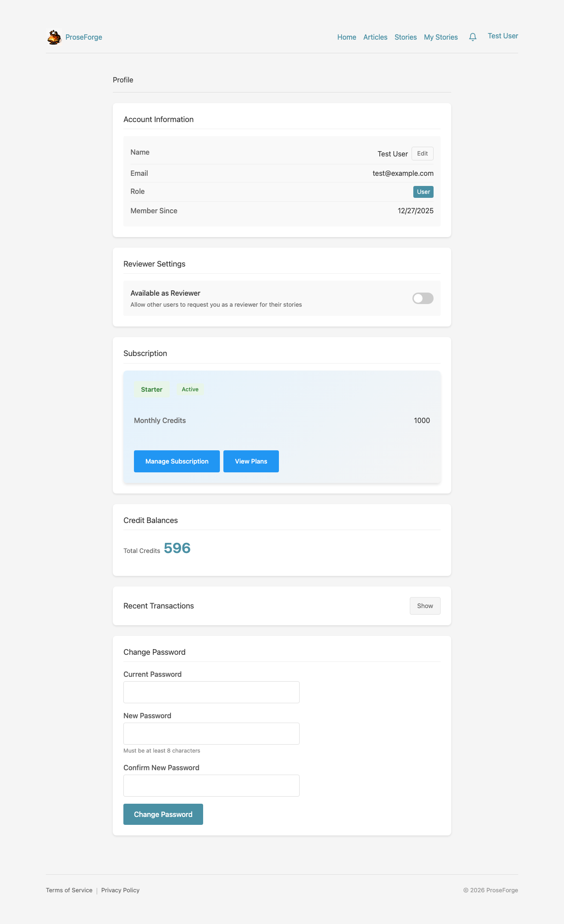Open the Home navigation menu item
The height and width of the screenshot is (924, 564).
pyautogui.click(x=346, y=37)
